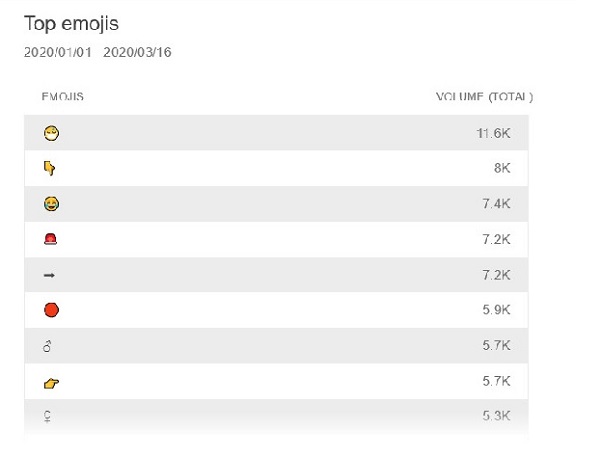Image resolution: width=600 pixels, height=457 pixels.
Task: Click the 8K volume value
Action: coord(502,168)
